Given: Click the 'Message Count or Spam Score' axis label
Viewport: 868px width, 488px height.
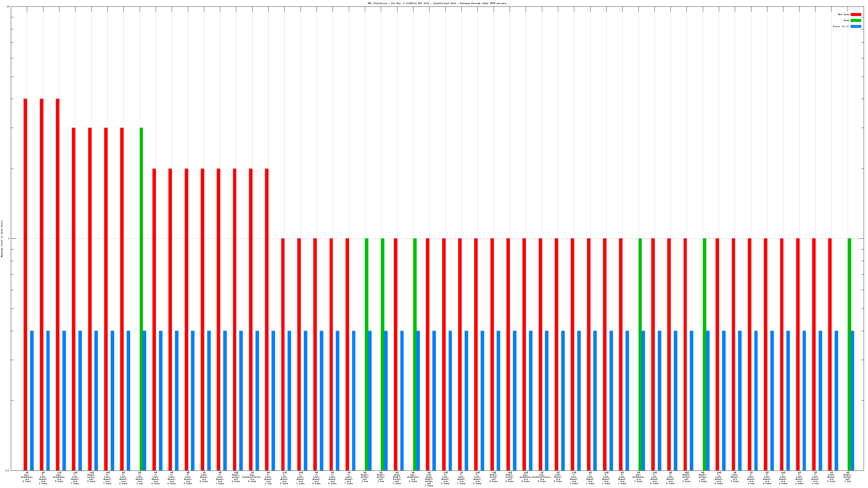Looking at the screenshot, I should click(2, 239).
